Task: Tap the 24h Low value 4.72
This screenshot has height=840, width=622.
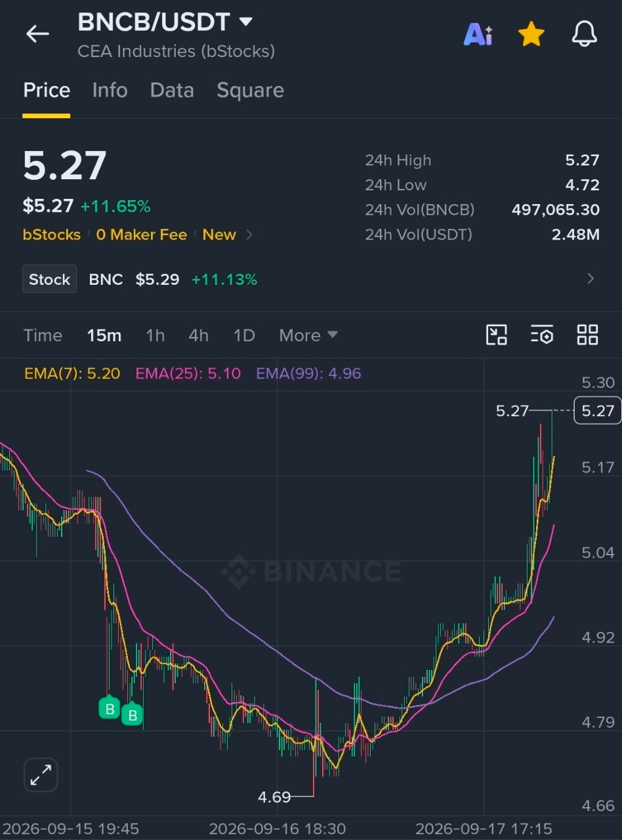Action: pos(582,185)
